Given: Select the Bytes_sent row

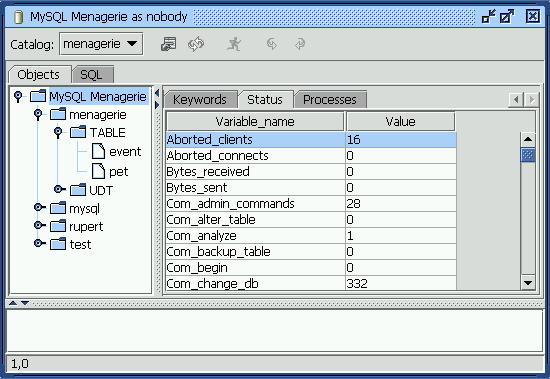Looking at the screenshot, I should click(311, 188).
